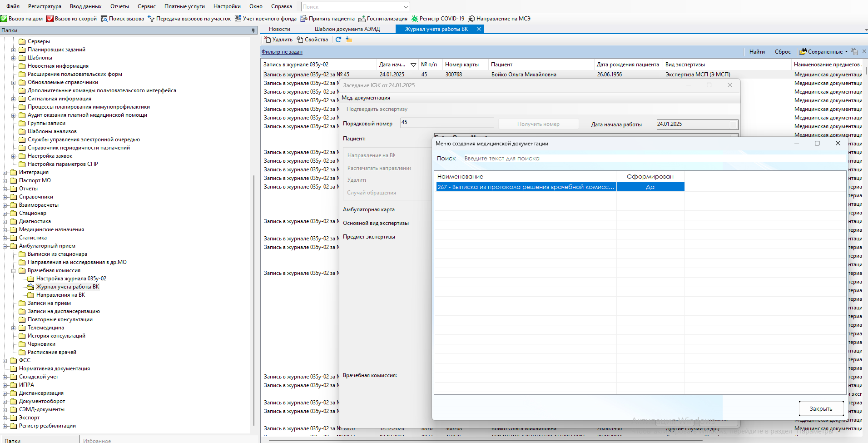Click the folders tree vertical scrollbar
The width and height of the screenshot is (868, 443).
point(254,300)
